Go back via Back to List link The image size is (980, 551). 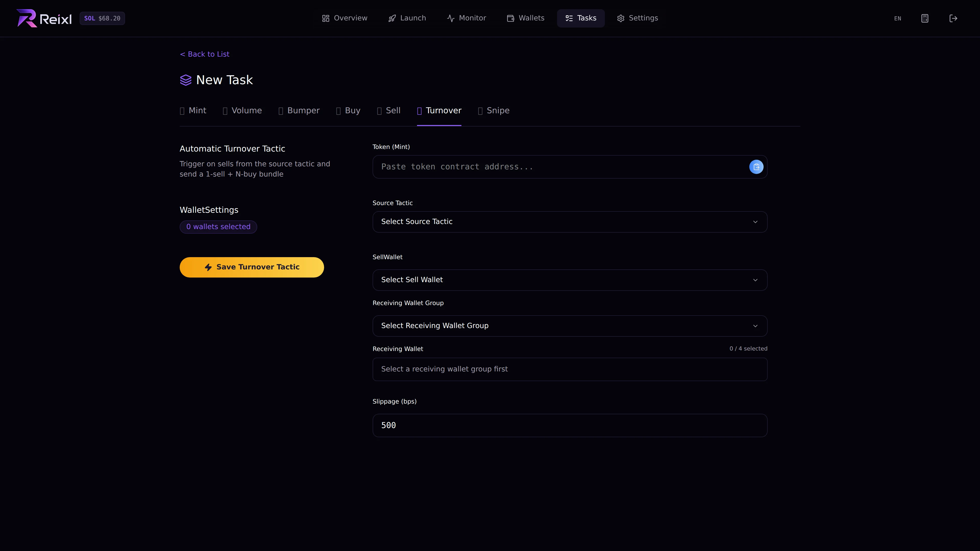[205, 54]
